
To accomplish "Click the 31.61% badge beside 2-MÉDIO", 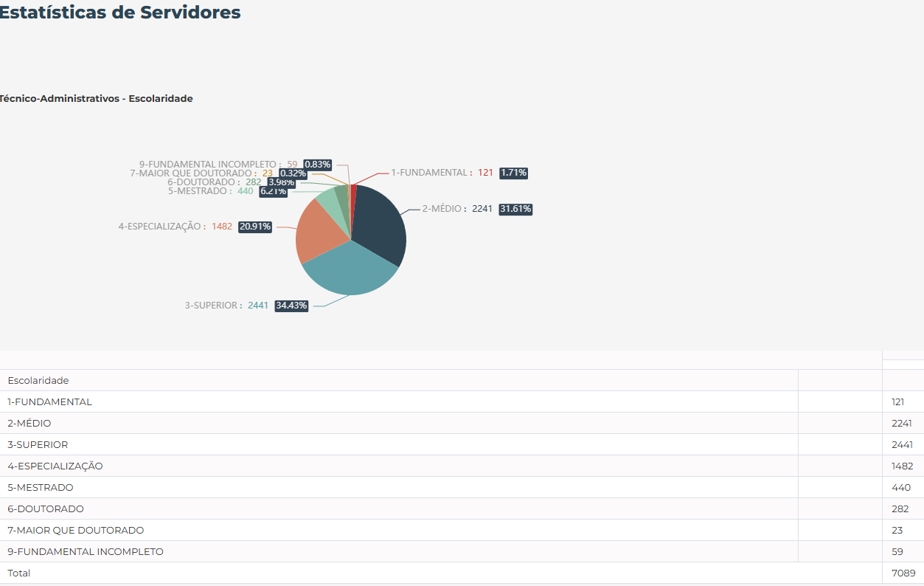I will click(x=515, y=209).
